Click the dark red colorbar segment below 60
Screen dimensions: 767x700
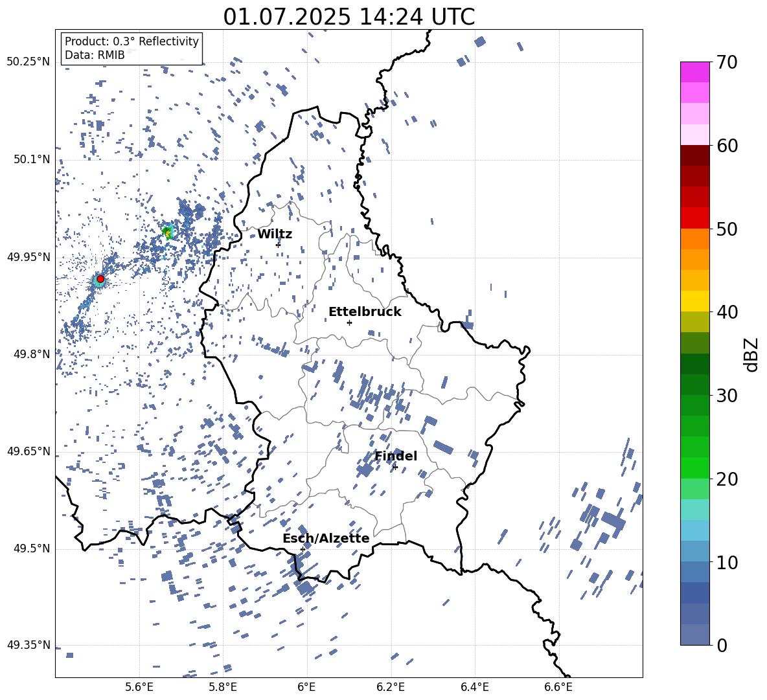pos(694,156)
